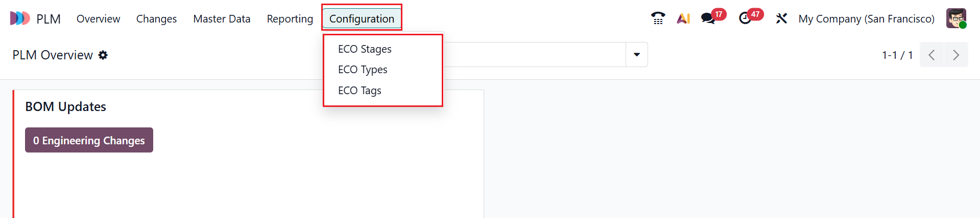Click the 1-1 / 1 pager counter

[897, 55]
